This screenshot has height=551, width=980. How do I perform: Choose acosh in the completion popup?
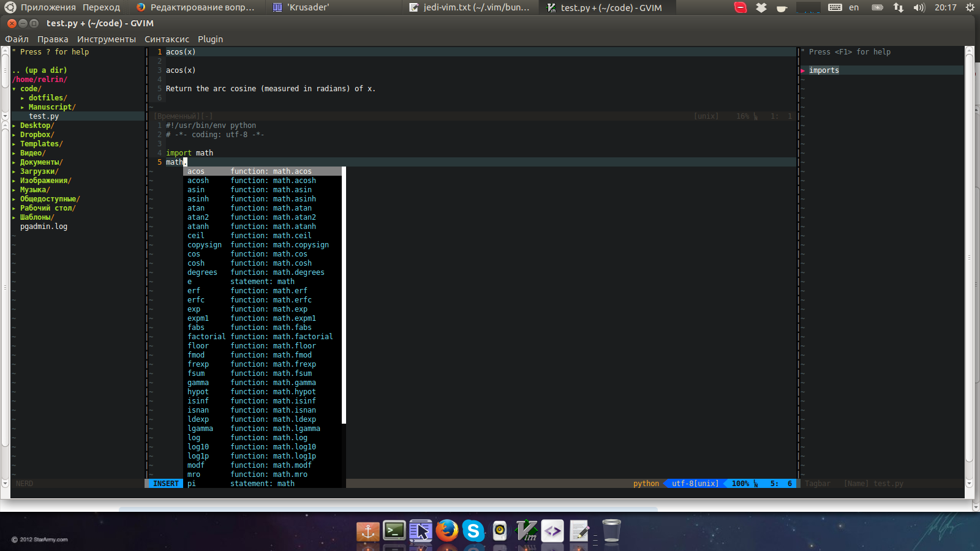(262, 181)
